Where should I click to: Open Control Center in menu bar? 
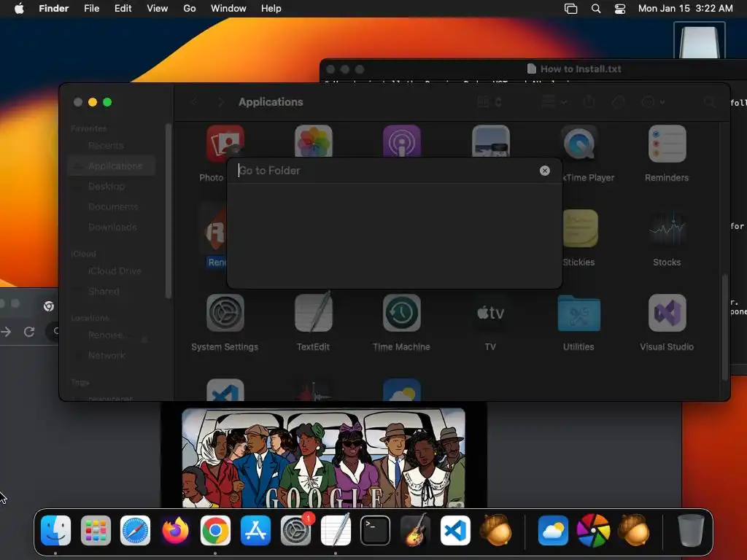pos(620,9)
